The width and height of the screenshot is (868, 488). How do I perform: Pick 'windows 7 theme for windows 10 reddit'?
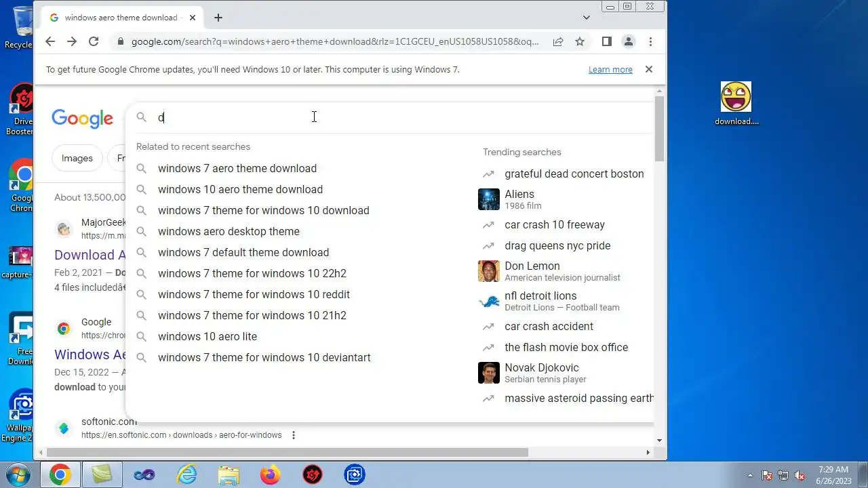pyautogui.click(x=254, y=294)
